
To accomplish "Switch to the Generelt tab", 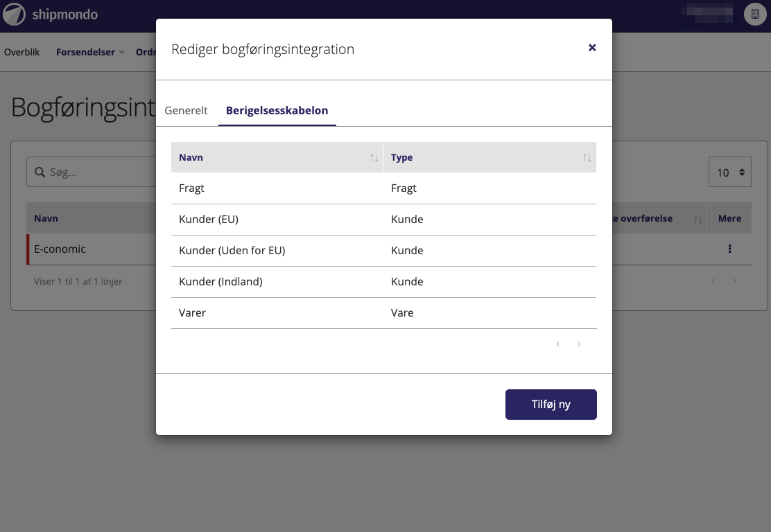I will (186, 110).
